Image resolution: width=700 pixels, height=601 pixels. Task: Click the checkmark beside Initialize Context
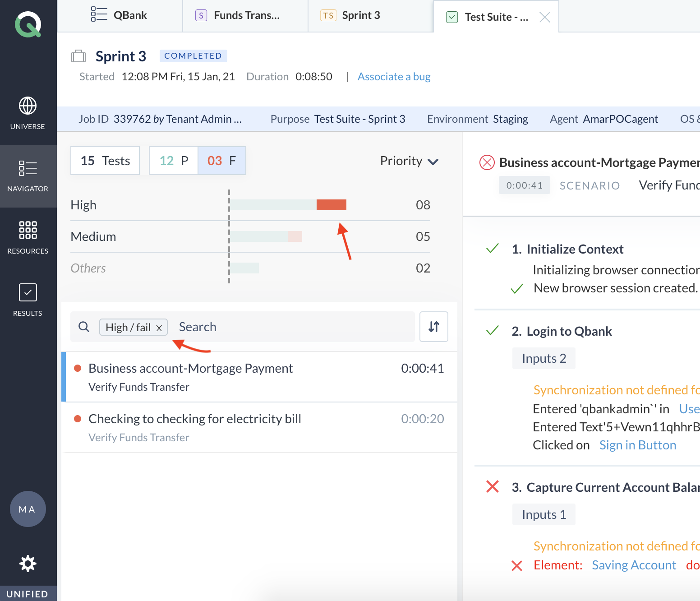click(493, 248)
